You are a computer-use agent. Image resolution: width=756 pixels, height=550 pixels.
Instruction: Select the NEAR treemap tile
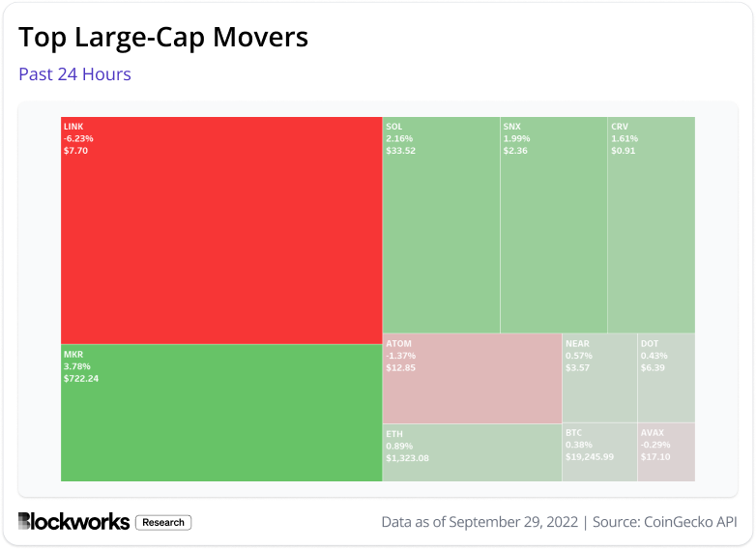pyautogui.click(x=599, y=378)
